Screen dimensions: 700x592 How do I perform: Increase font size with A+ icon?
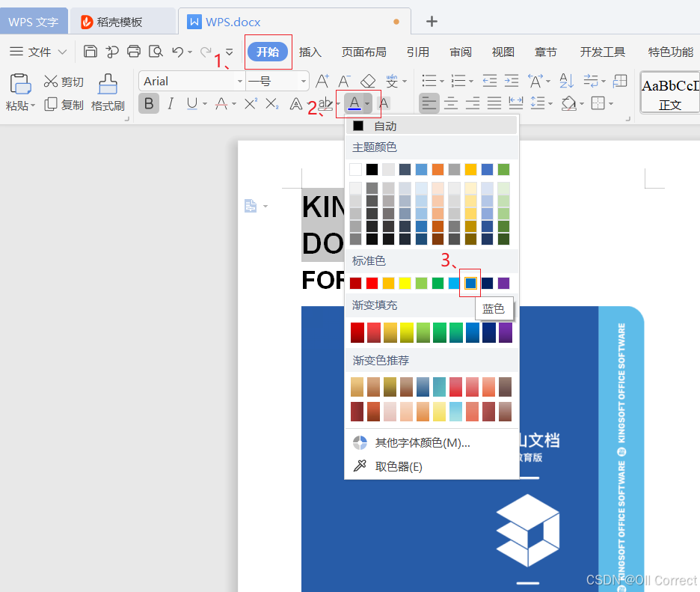(322, 82)
